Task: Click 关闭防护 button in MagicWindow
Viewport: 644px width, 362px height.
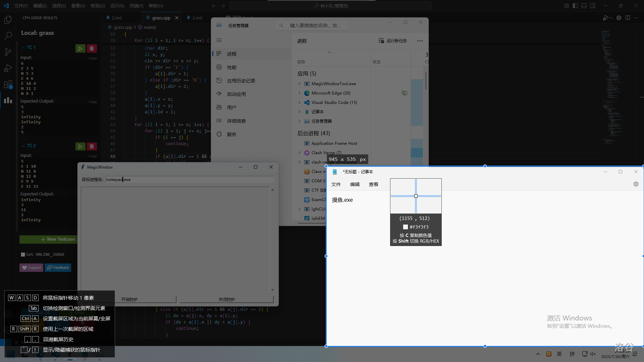Action: click(x=226, y=299)
